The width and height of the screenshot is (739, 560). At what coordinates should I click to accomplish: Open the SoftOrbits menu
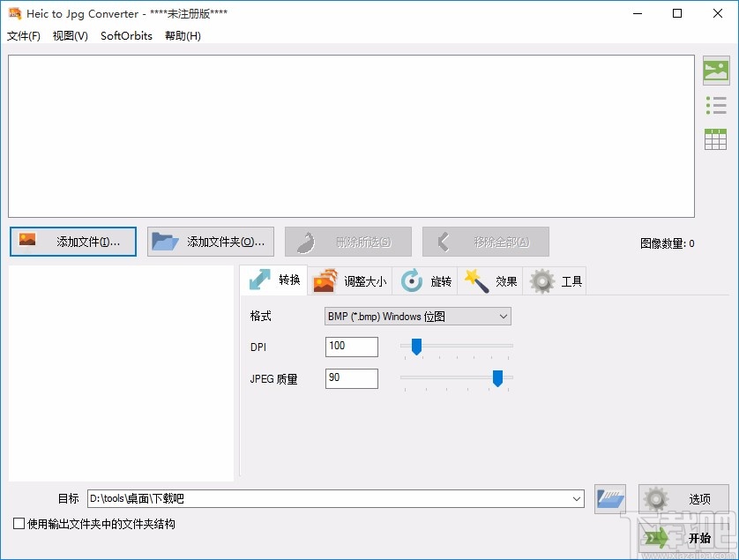125,36
